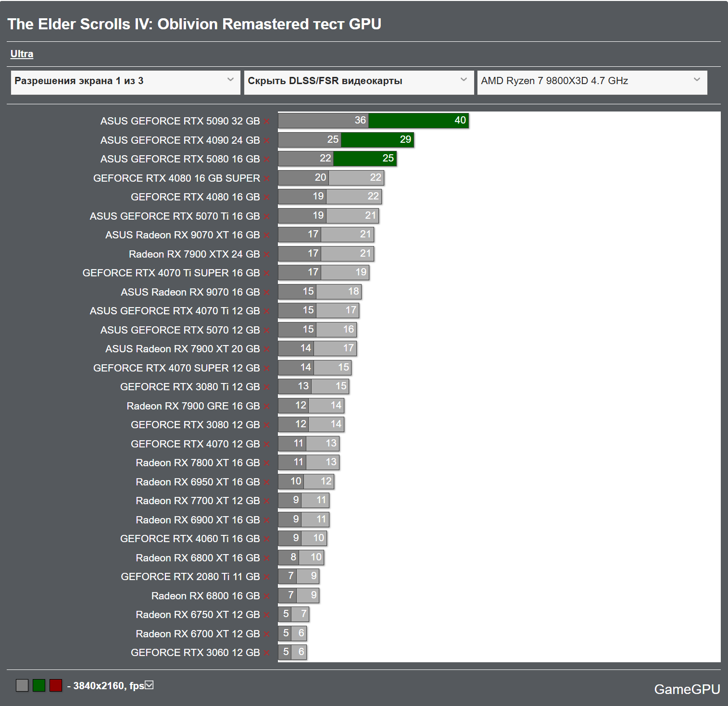Click the Radeon RX 6700 XT 12 GB label
728x706 pixels.
pos(198,634)
